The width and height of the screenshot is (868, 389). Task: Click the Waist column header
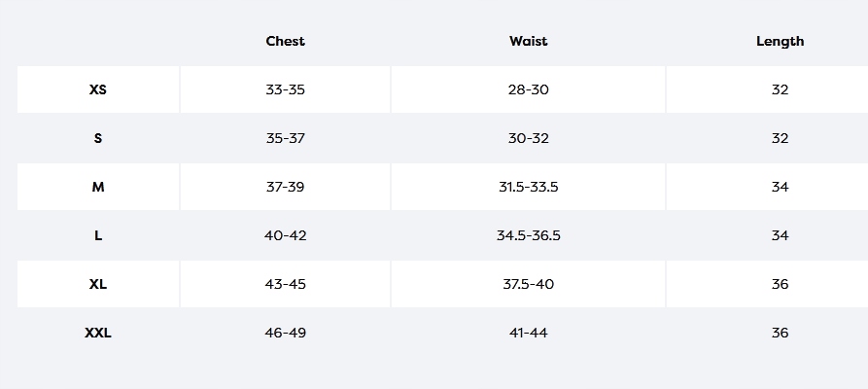[528, 41]
